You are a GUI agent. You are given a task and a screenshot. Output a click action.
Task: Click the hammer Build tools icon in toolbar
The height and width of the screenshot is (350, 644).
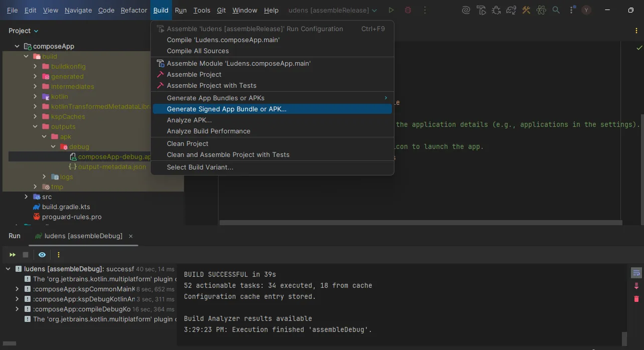click(x=526, y=10)
